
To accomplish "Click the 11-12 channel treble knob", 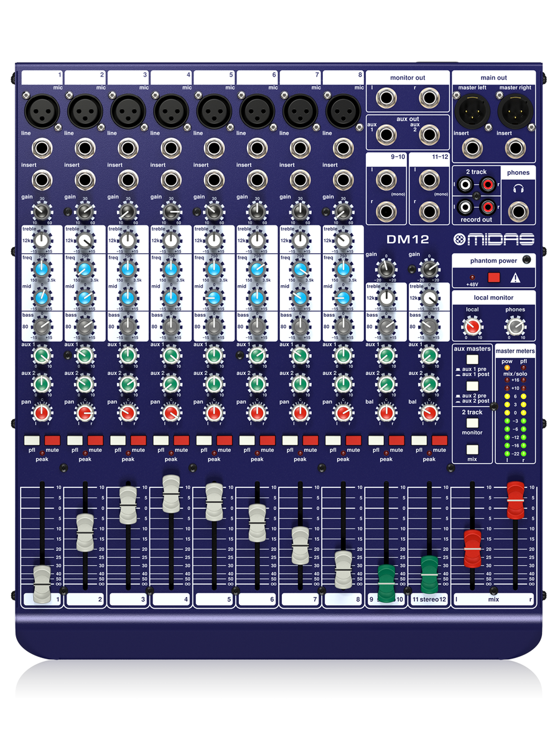I will pyautogui.click(x=429, y=298).
